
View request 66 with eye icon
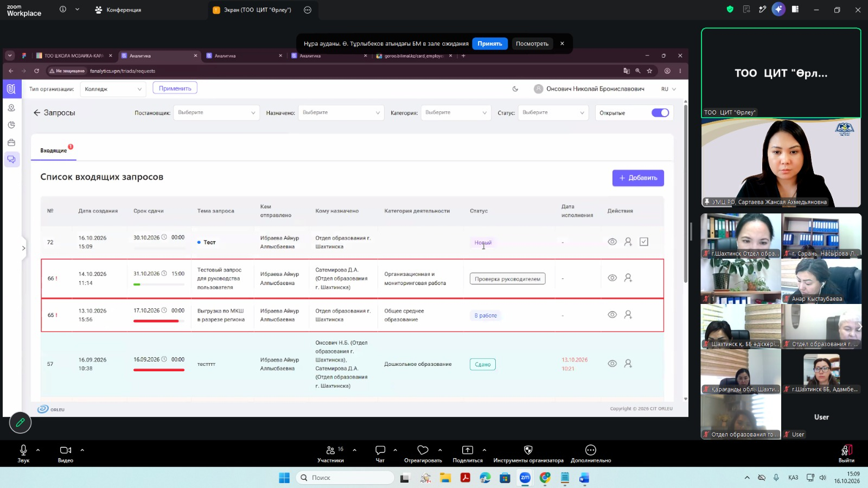tap(612, 278)
